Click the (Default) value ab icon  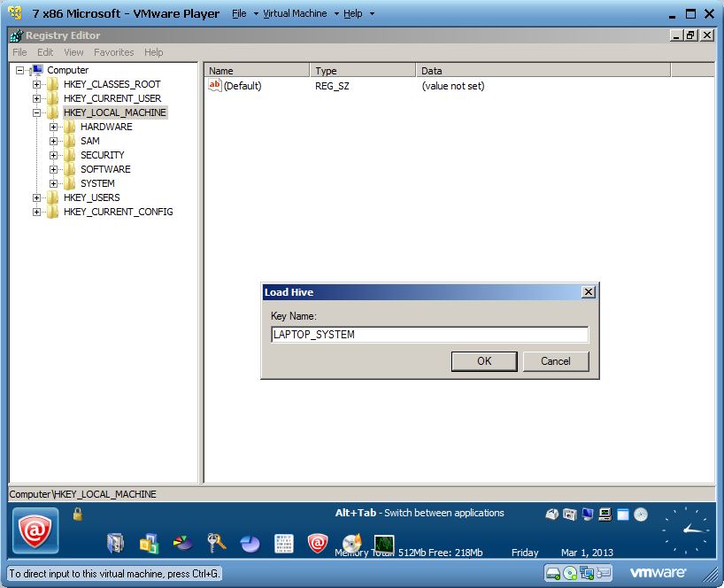tap(215, 85)
